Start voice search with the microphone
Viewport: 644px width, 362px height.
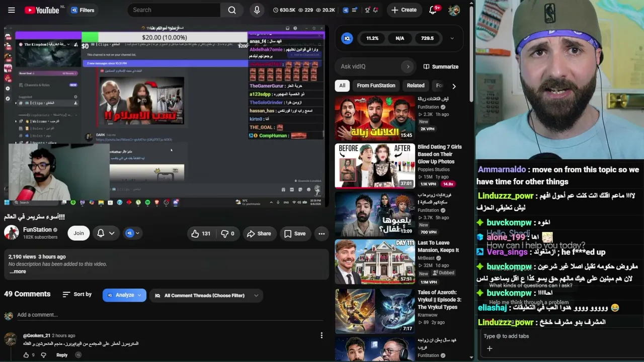pyautogui.click(x=257, y=10)
